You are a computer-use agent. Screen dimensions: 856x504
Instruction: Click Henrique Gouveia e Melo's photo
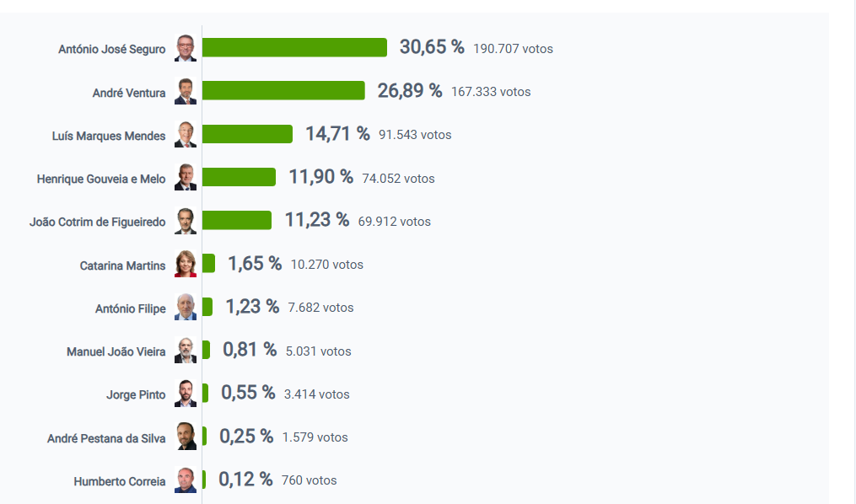[186, 178]
